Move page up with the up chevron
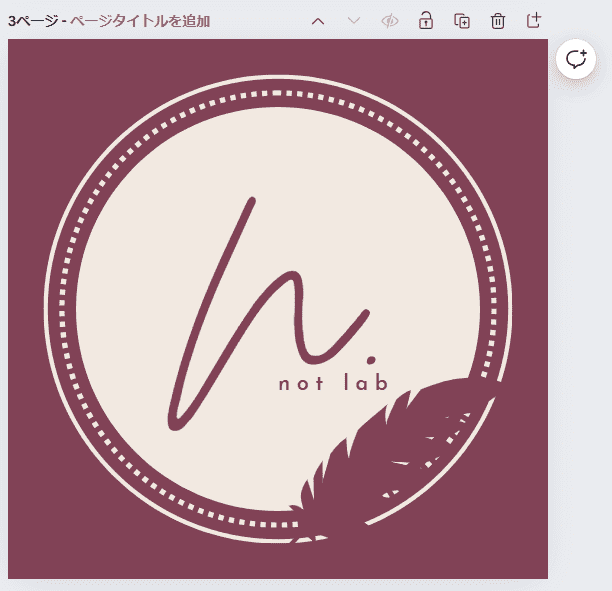Viewport: 612px width, 591px height. pyautogui.click(x=318, y=21)
